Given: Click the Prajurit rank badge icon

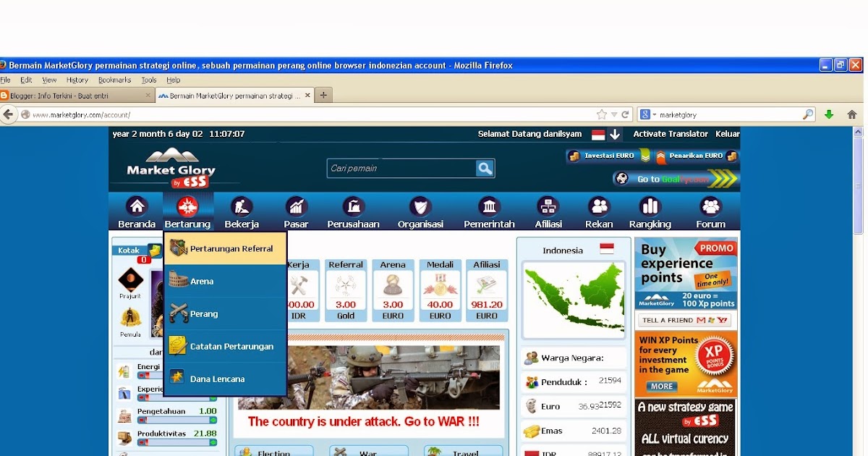Looking at the screenshot, I should click(131, 279).
